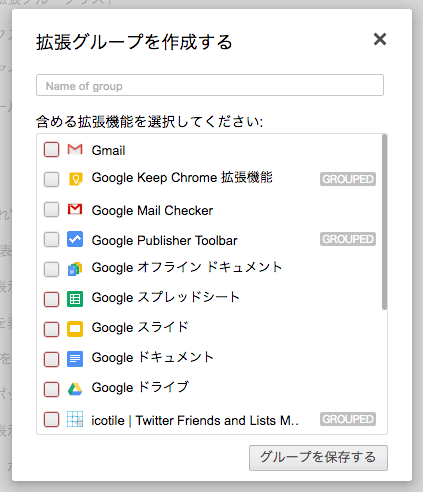Save the group with グループを保存する

point(318,458)
